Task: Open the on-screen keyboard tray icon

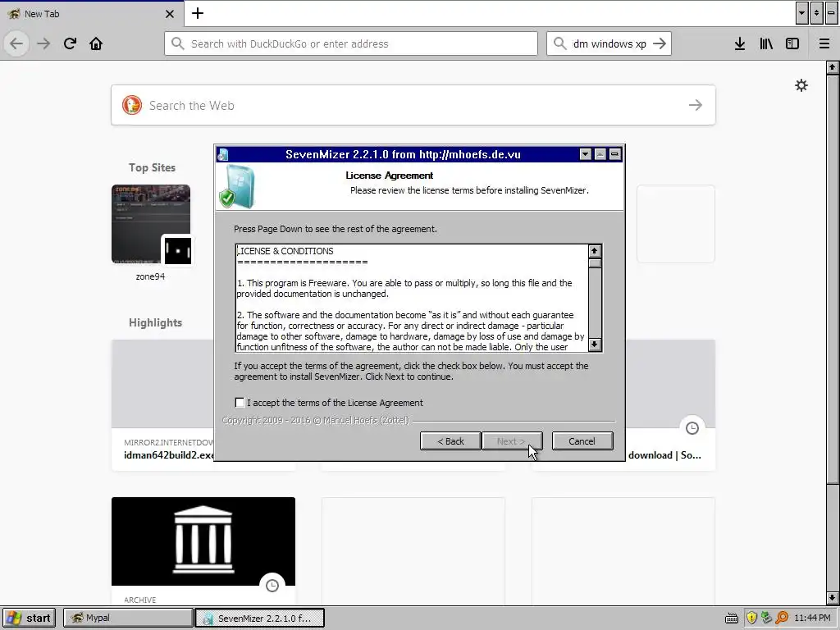Action: 731,619
